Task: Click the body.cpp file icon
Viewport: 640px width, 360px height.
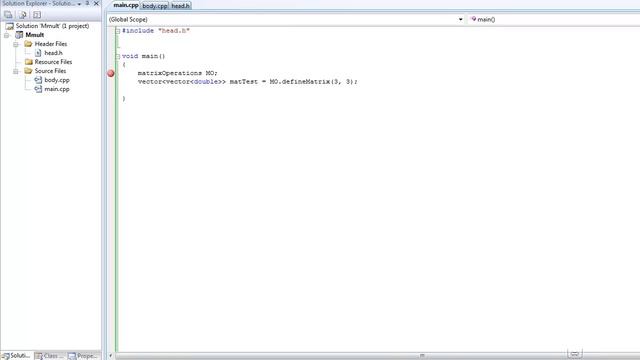Action: tap(38, 80)
